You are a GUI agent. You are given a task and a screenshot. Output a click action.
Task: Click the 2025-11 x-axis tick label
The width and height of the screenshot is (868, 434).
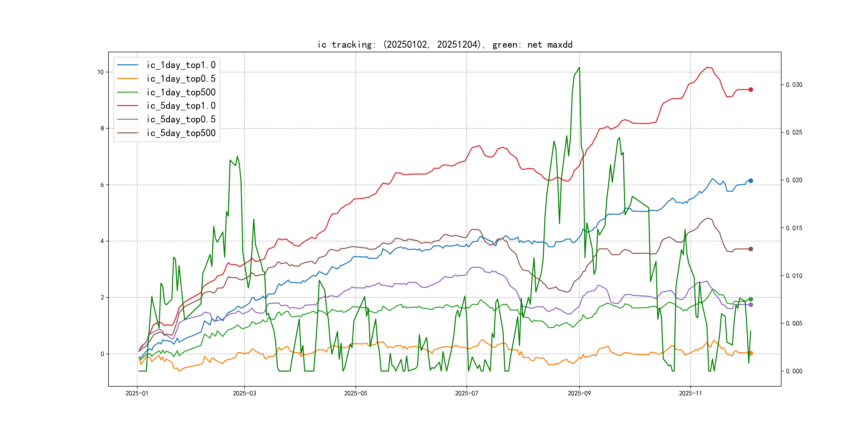(x=690, y=393)
